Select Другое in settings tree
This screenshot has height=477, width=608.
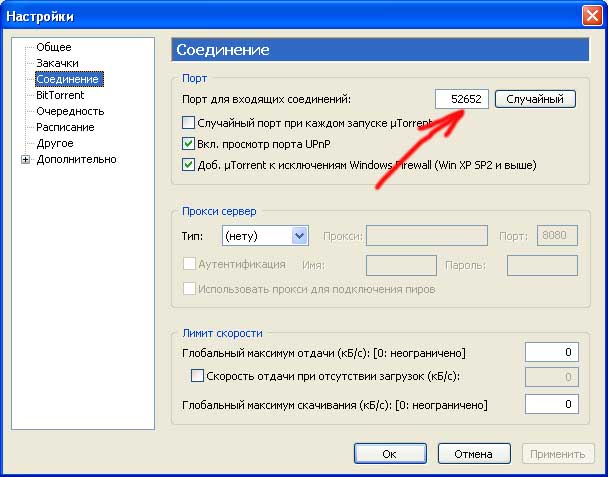click(55, 143)
